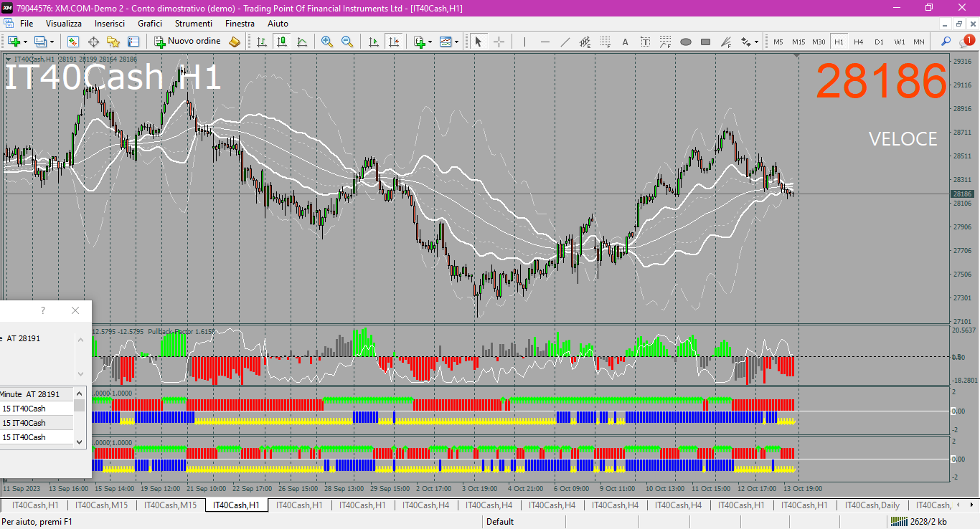Image resolution: width=980 pixels, height=529 pixels.
Task: Switch to the IT40Cash,Daily chart tab
Action: [x=871, y=505]
